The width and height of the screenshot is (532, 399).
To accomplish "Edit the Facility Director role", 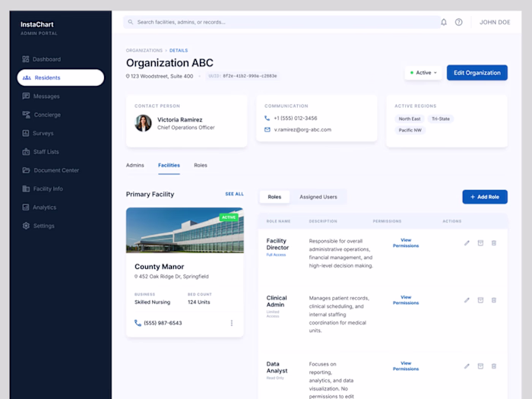I will (467, 243).
